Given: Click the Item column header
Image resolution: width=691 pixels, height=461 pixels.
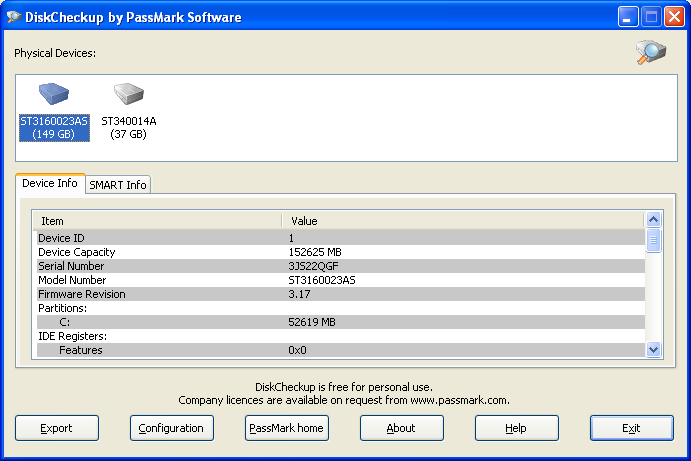Looking at the screenshot, I should 156,220.
